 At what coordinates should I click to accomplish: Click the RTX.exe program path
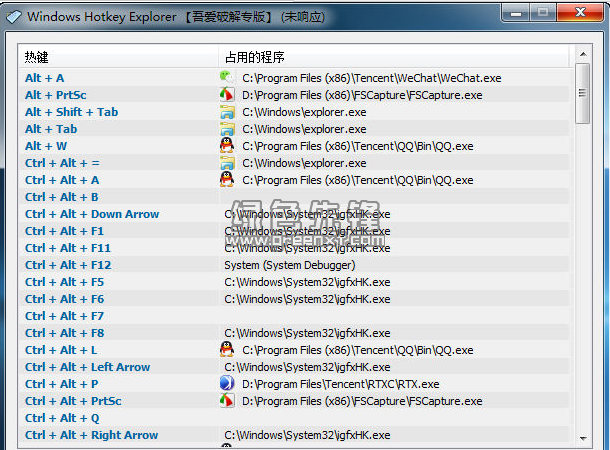[x=340, y=384]
